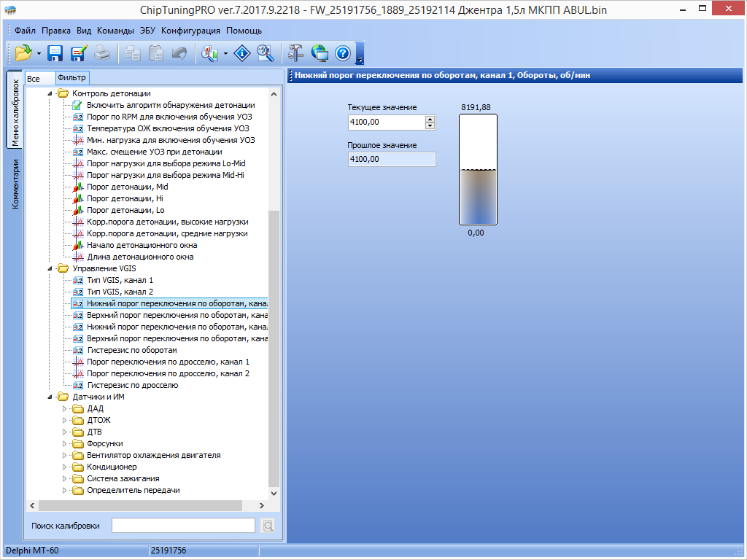Select Гистерезис по дросселю
The width and height of the screenshot is (747, 560).
133,385
